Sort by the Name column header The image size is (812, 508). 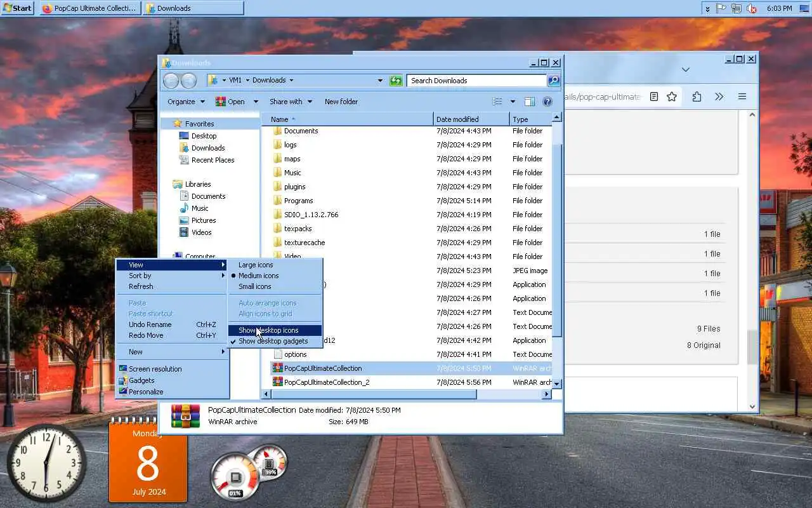pos(348,119)
